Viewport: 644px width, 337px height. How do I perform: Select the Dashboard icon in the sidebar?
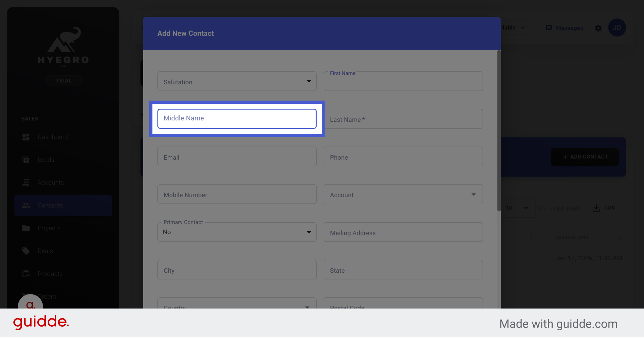(26, 137)
